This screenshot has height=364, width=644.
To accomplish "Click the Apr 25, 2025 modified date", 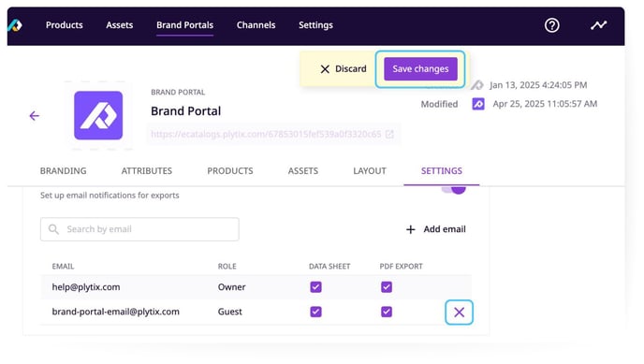I will pyautogui.click(x=545, y=104).
